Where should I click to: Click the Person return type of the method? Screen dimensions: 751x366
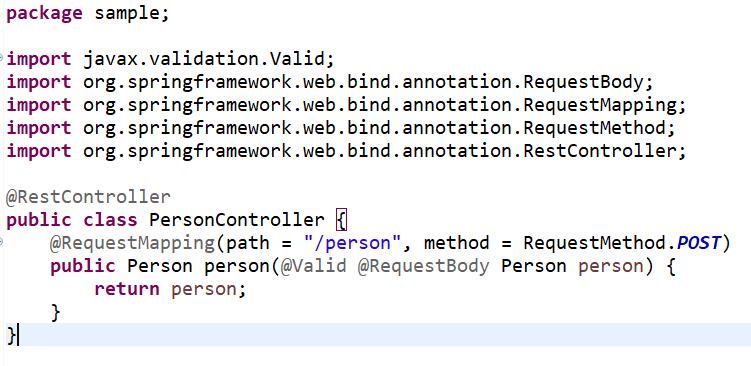pos(159,266)
